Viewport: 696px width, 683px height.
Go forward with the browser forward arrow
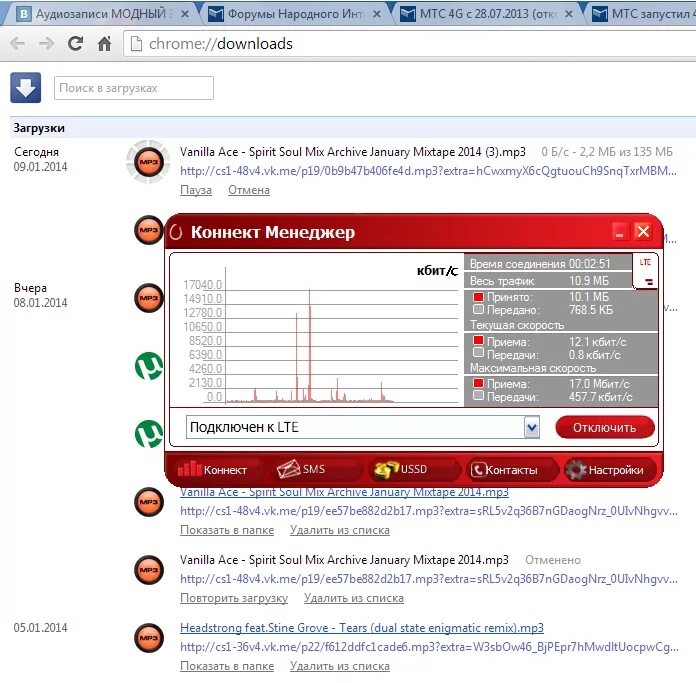pyautogui.click(x=46, y=43)
